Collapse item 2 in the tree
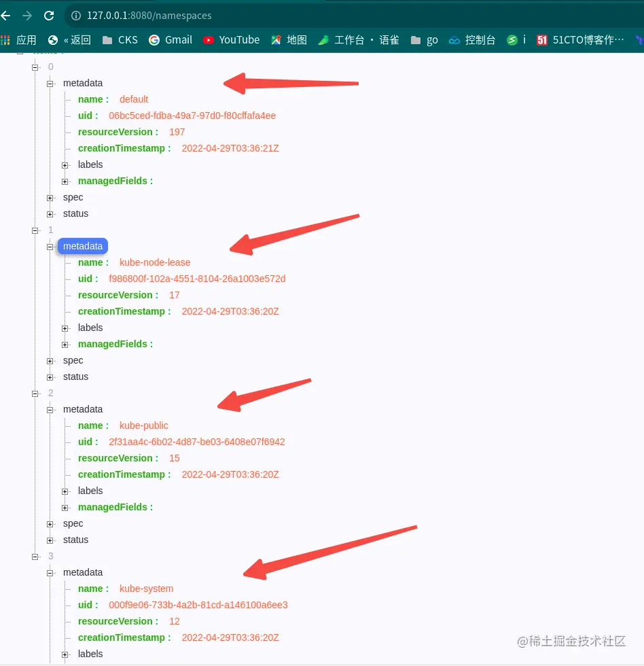Screen dimensions: 644x666 [35, 393]
